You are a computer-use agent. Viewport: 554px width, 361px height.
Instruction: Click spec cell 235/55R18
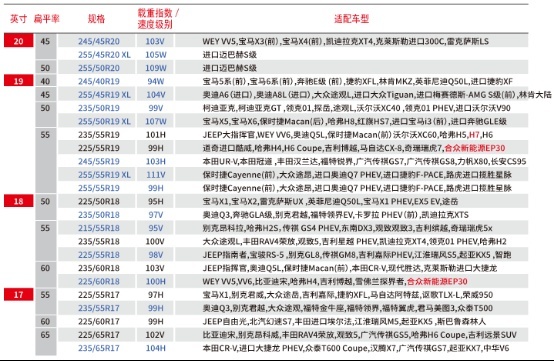pyautogui.click(x=99, y=242)
